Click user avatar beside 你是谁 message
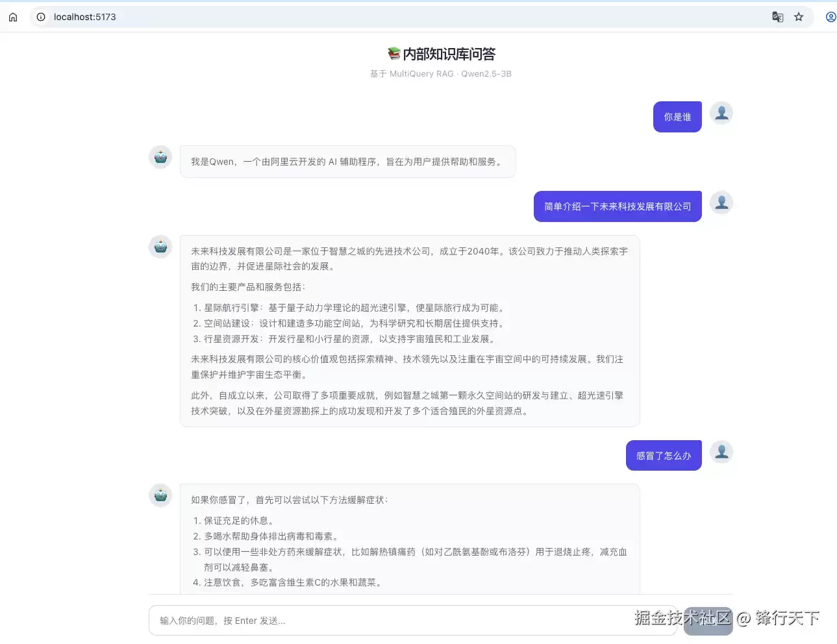The image size is (837, 644). pyautogui.click(x=721, y=113)
